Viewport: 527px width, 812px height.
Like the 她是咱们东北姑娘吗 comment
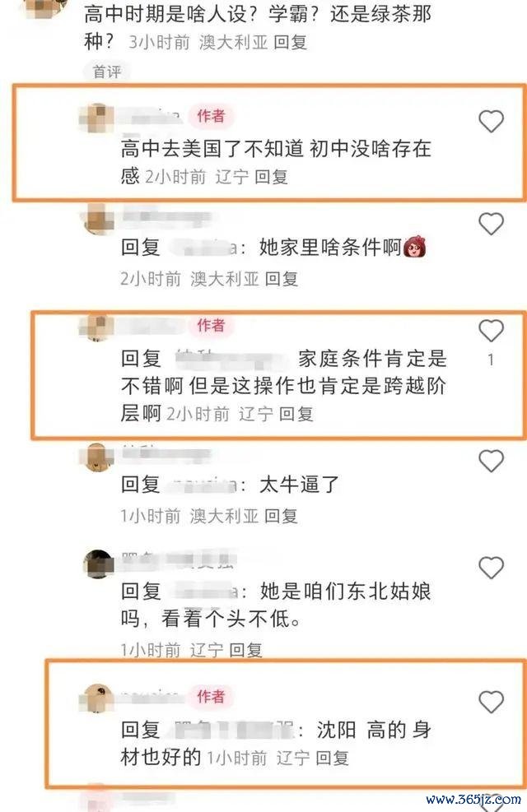491,568
